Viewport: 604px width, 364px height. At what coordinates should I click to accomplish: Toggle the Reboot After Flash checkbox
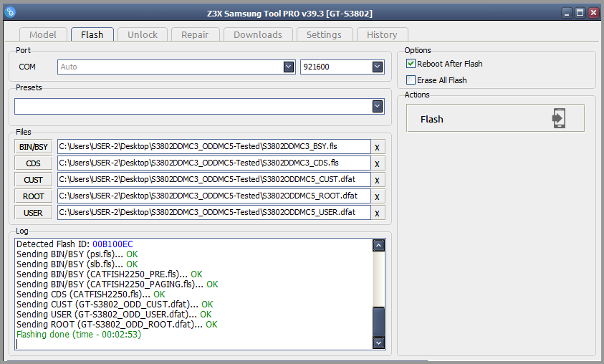click(x=411, y=64)
